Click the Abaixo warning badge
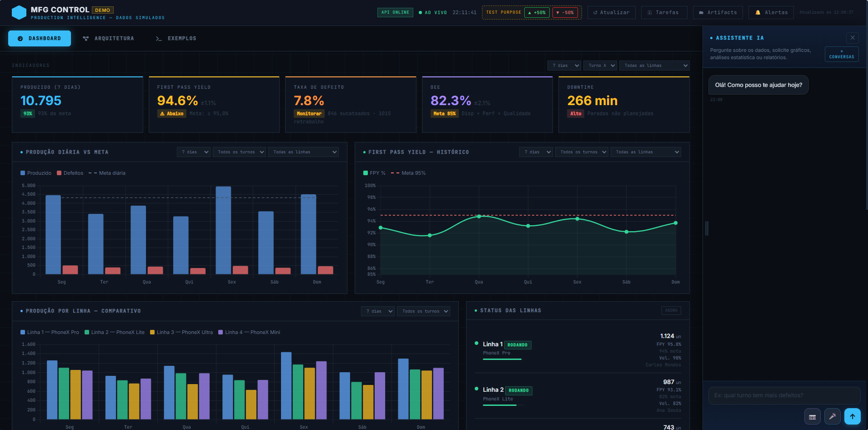This screenshot has height=430, width=868. [x=171, y=114]
